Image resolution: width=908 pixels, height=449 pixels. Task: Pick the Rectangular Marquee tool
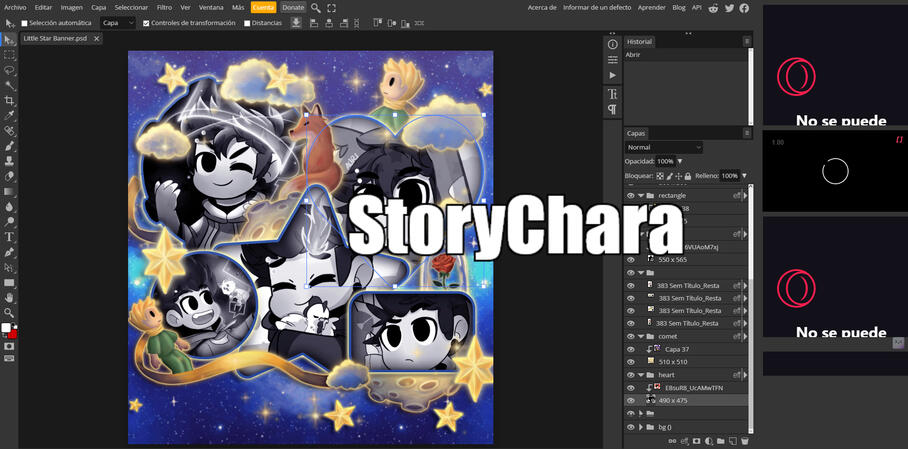click(9, 55)
